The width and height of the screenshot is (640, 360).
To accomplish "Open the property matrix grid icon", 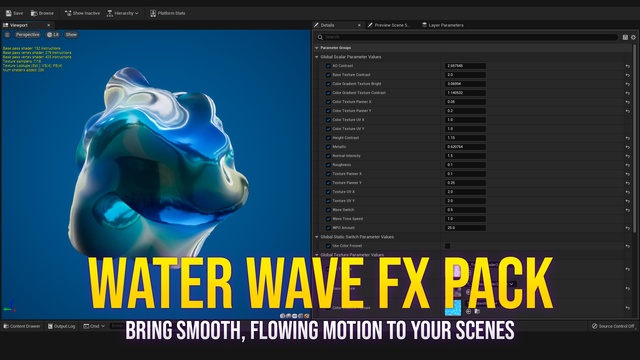I will (625, 37).
